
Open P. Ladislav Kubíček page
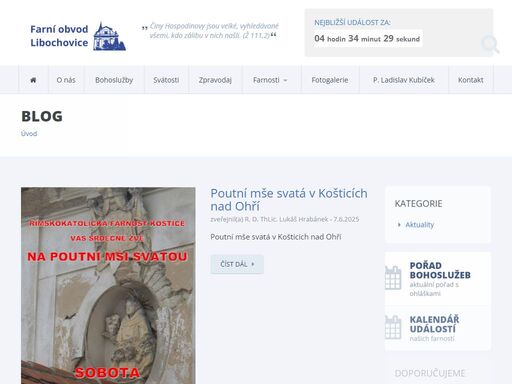tap(404, 80)
